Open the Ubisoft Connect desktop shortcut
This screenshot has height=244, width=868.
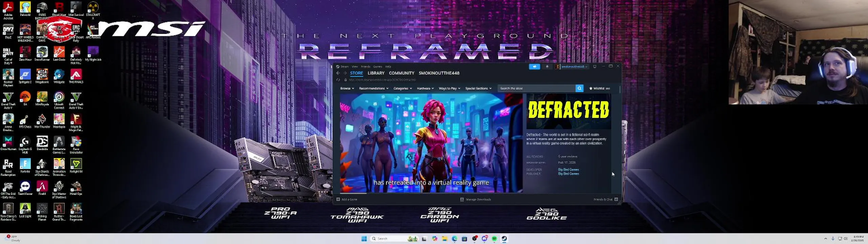coord(59,100)
